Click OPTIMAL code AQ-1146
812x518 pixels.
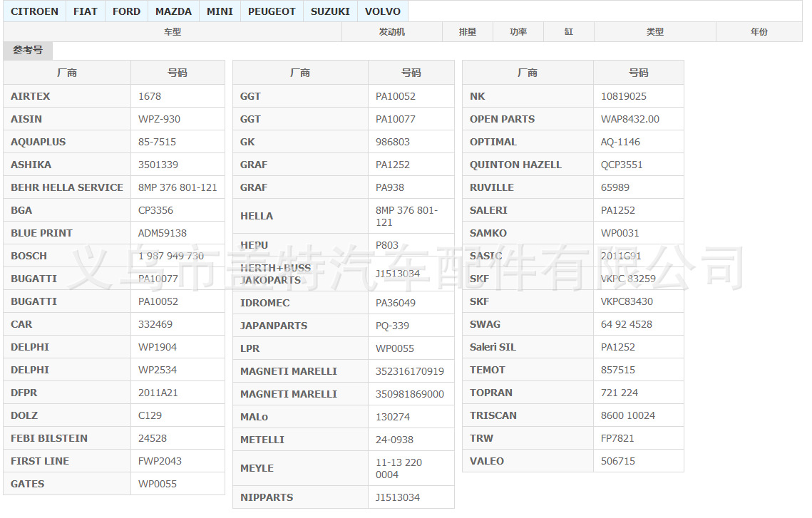639,142
